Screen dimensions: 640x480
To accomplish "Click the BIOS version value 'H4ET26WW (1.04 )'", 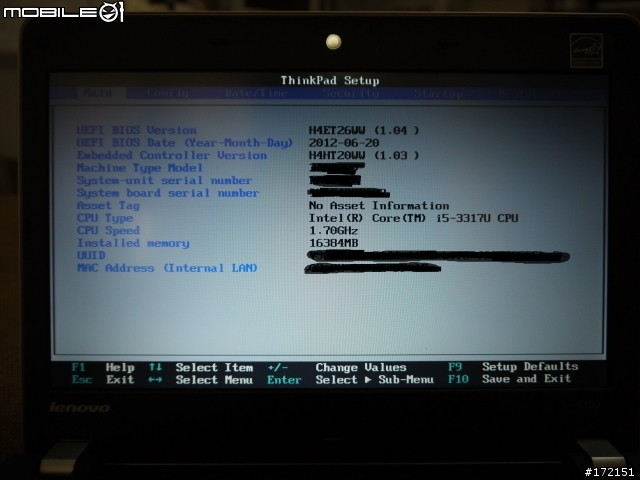I will pos(364,130).
